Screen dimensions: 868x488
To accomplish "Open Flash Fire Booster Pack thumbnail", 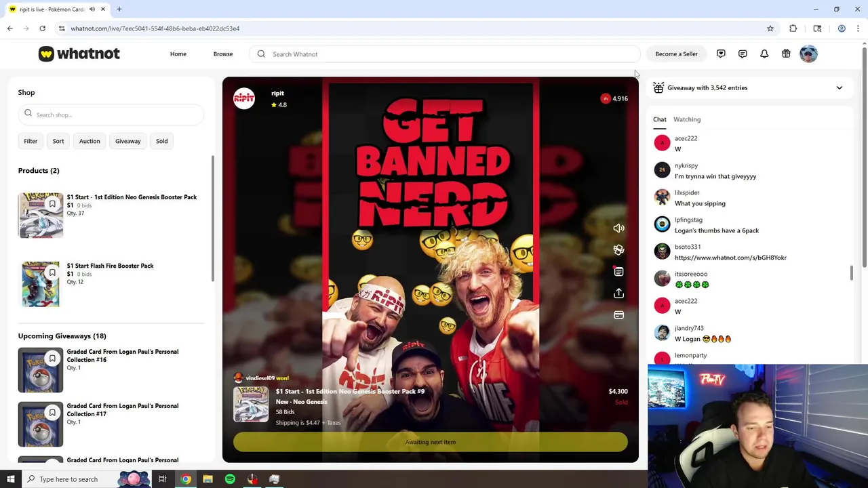I will point(41,284).
